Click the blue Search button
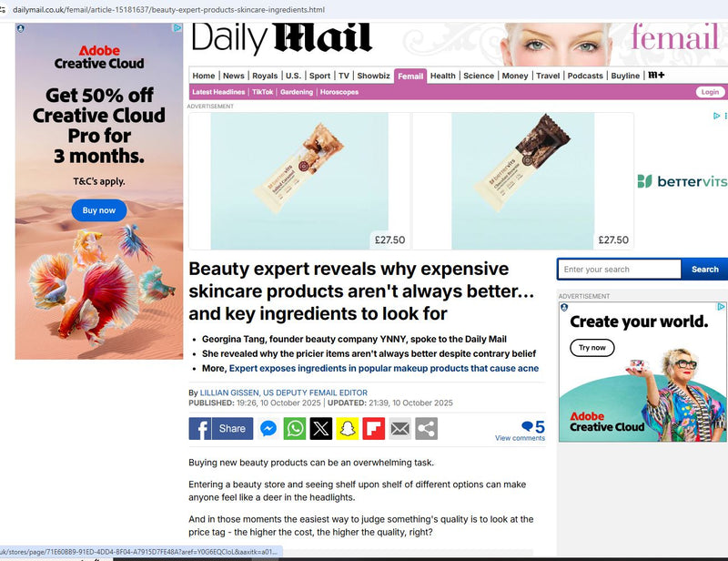This screenshot has height=561, width=728. 704,269
